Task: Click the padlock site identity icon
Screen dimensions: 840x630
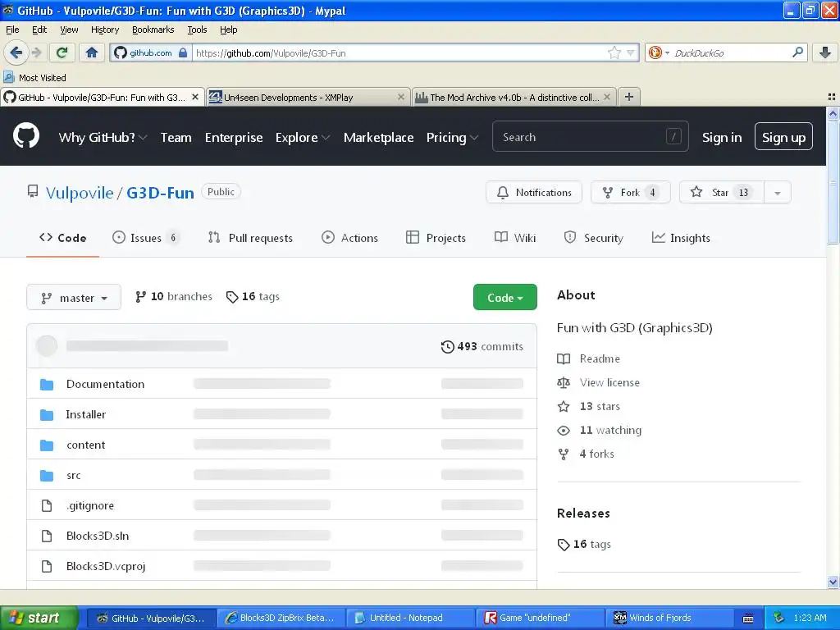Action: coord(183,52)
